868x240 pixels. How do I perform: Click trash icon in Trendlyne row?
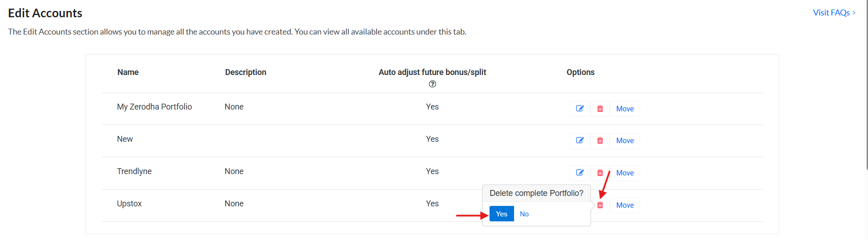click(x=600, y=173)
